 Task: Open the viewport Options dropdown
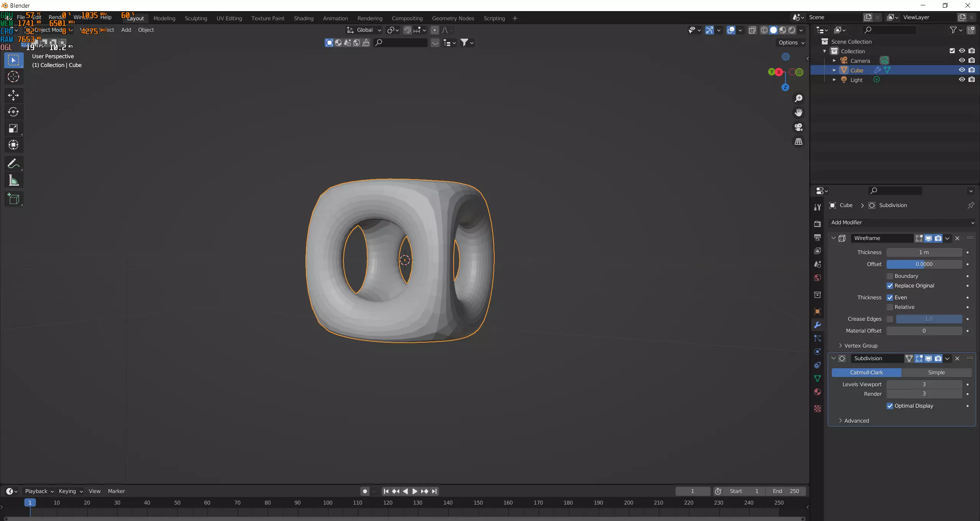click(x=791, y=42)
